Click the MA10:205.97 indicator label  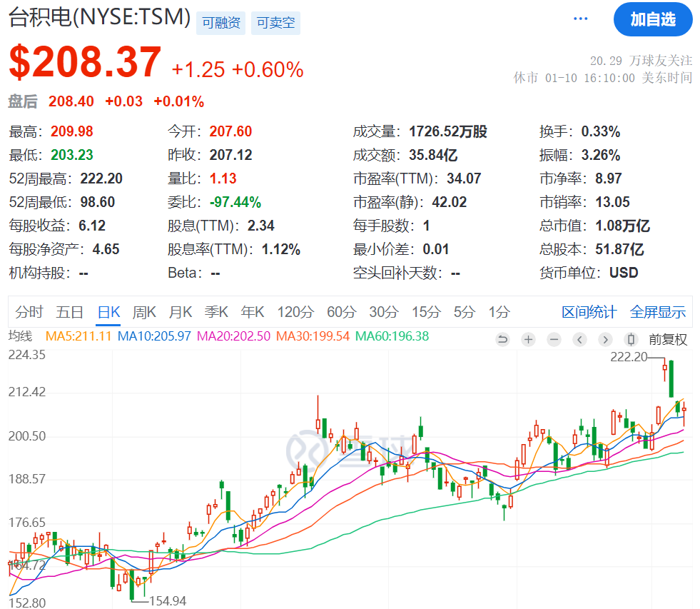tap(154, 336)
